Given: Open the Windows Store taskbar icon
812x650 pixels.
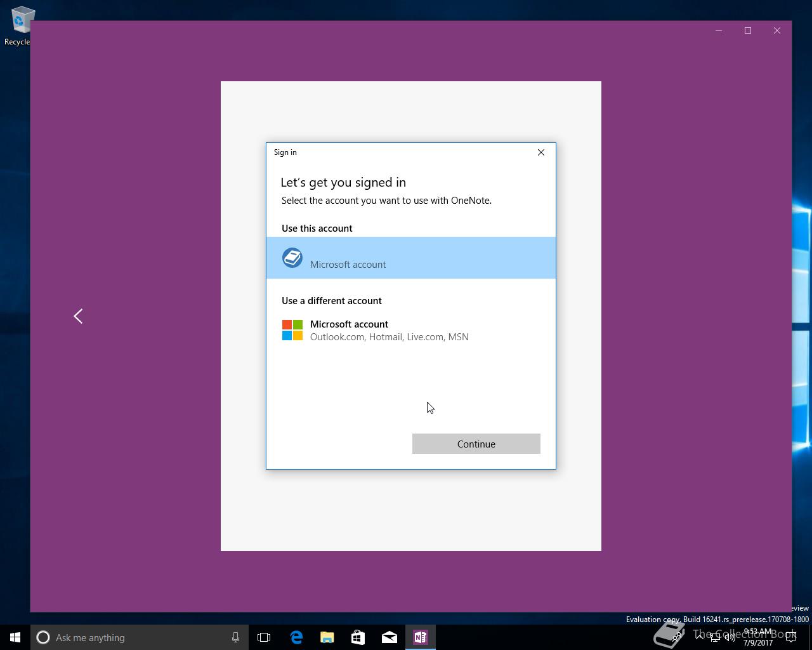Looking at the screenshot, I should coord(358,637).
